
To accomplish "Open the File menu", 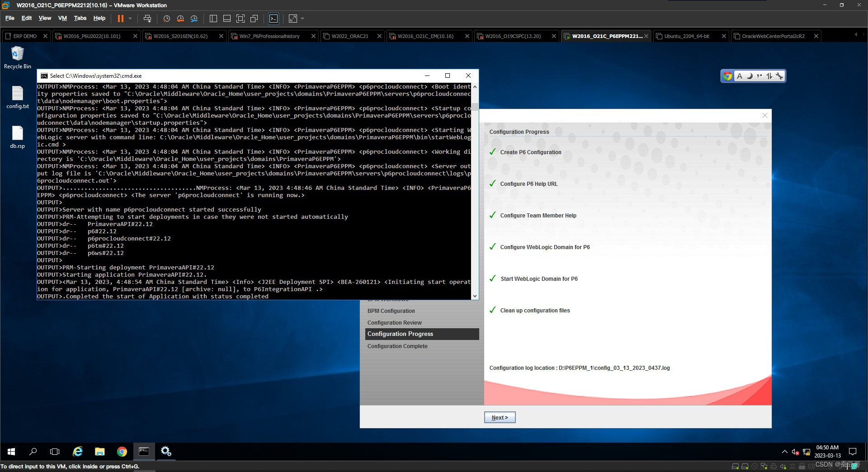I will (x=10, y=18).
